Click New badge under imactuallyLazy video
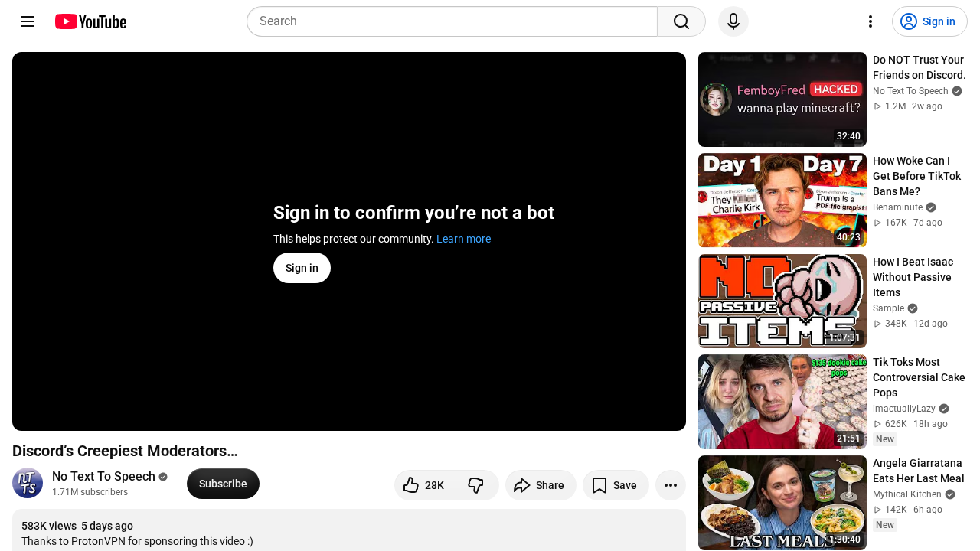This screenshot has width=980, height=551. point(885,439)
